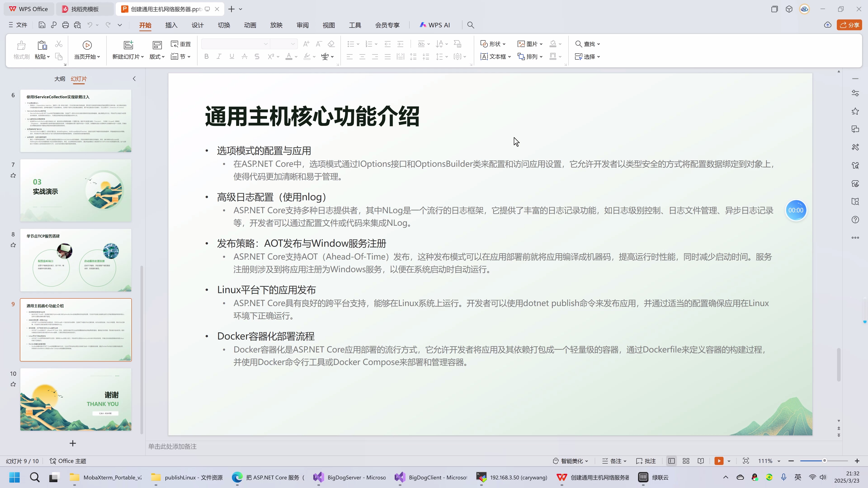Toggle bold formatting

coord(206,56)
